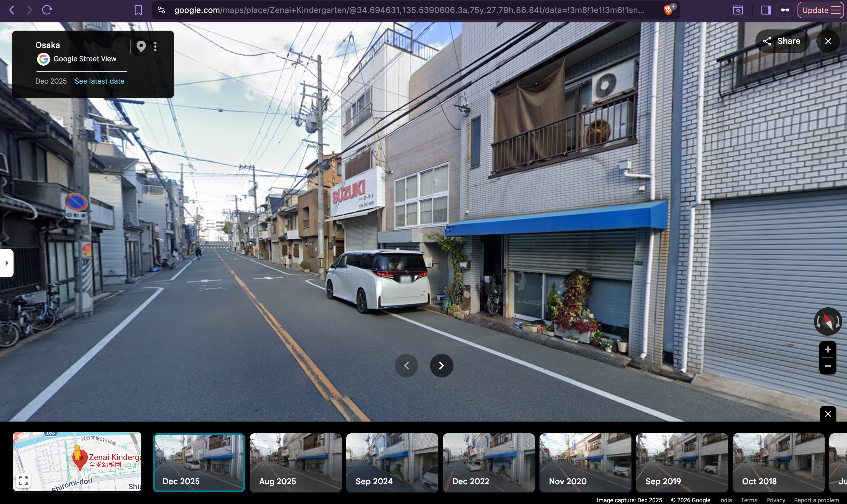847x504 pixels.
Task: Click the location pin icon in Osaka card
Action: coord(141,46)
